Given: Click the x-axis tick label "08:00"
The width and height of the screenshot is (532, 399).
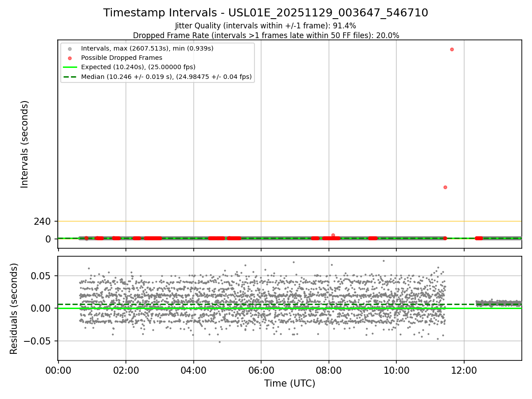Looking at the screenshot, I should pyautogui.click(x=329, y=370).
